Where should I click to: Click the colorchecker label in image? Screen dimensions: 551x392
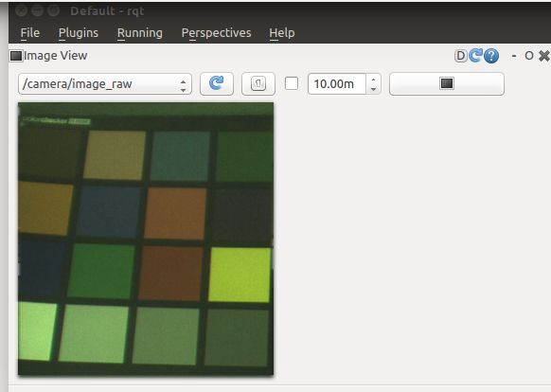(x=56, y=120)
